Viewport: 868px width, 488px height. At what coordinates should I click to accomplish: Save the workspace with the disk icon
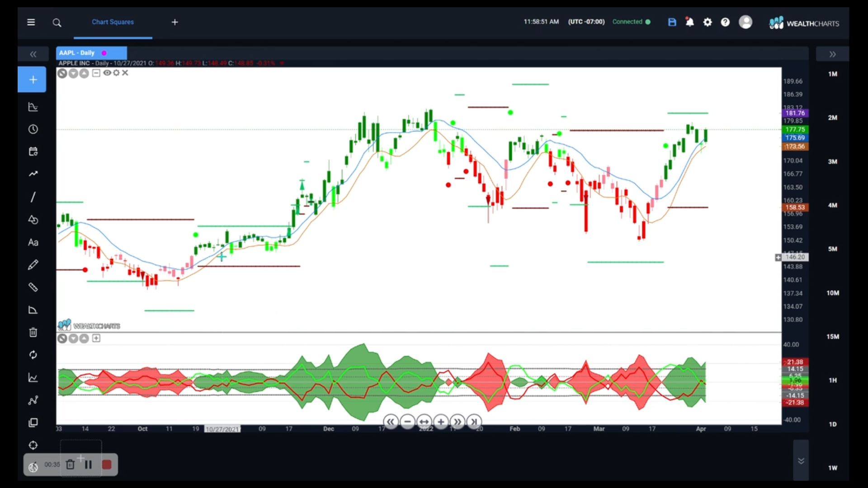[x=672, y=22]
